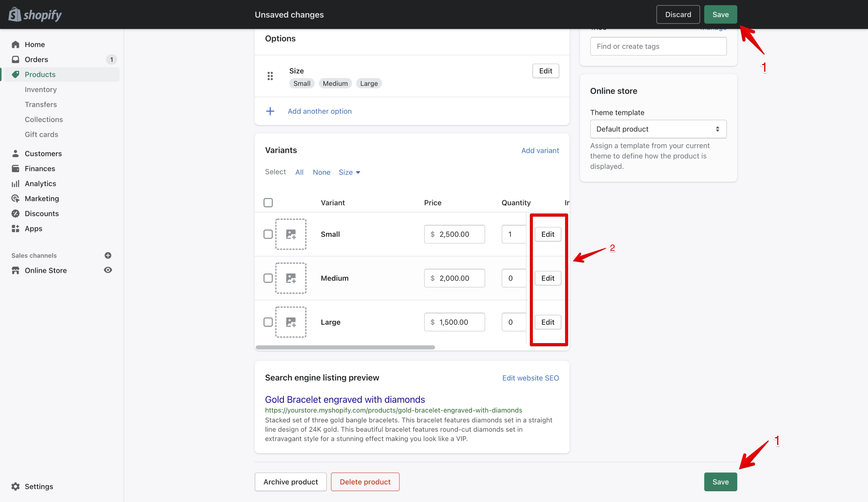Click Delete product button
Screen dimensions: 868x502
click(x=365, y=482)
